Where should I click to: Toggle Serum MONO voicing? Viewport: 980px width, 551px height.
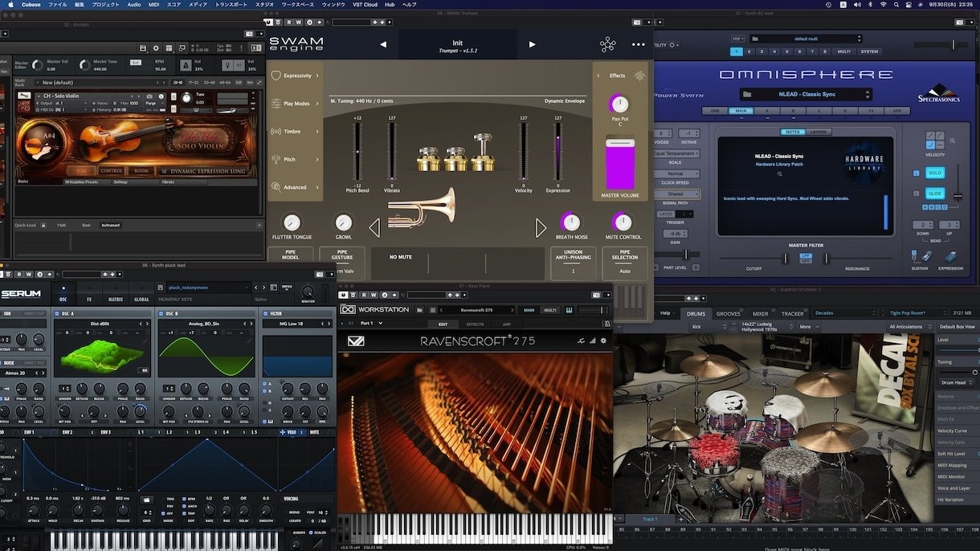click(x=295, y=512)
